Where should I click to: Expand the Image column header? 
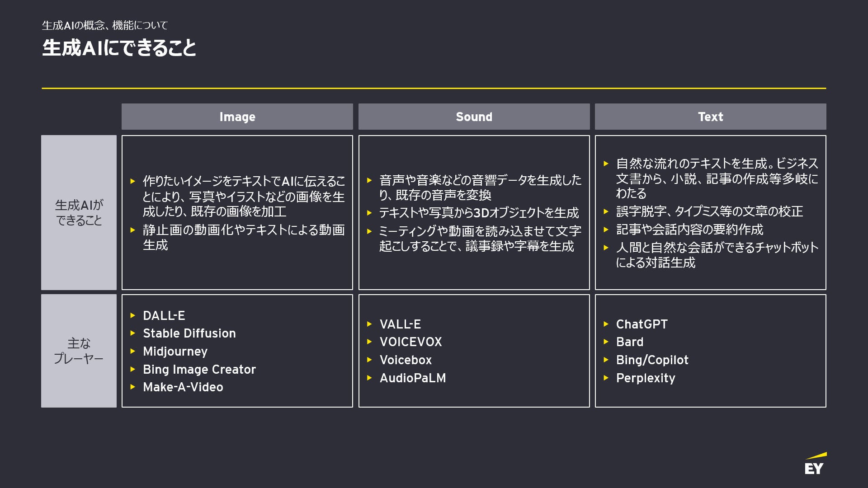click(238, 116)
